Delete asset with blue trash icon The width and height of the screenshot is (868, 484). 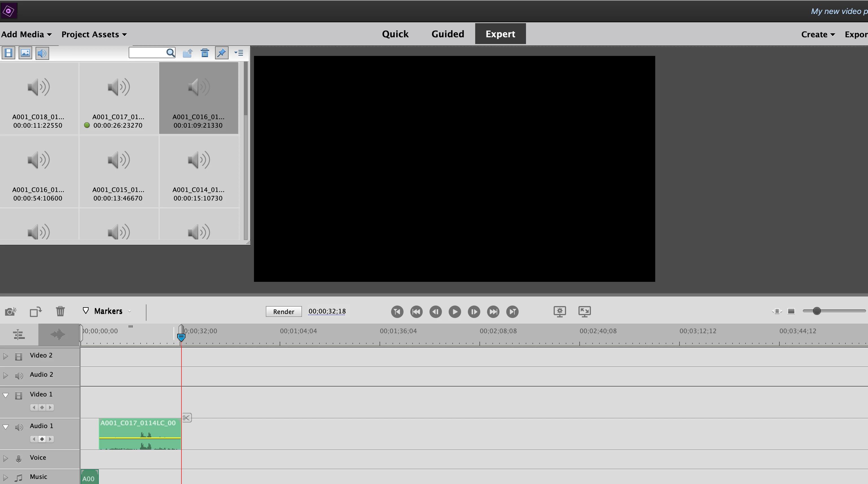click(x=205, y=53)
